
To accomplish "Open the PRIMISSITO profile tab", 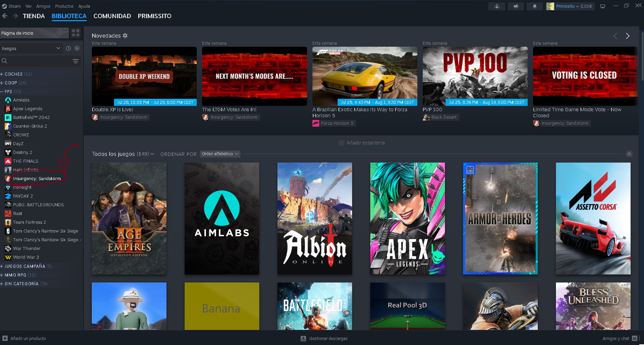I will pos(155,16).
